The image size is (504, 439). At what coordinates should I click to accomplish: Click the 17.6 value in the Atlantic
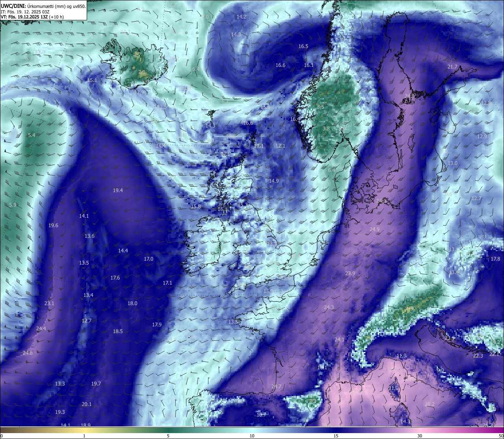point(115,278)
